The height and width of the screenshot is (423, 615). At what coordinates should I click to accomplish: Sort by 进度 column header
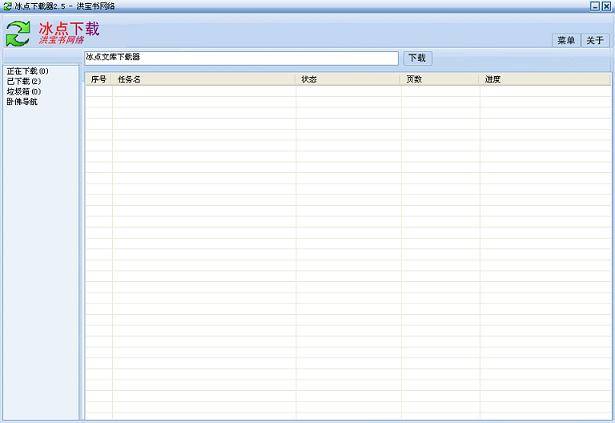[x=546, y=79]
